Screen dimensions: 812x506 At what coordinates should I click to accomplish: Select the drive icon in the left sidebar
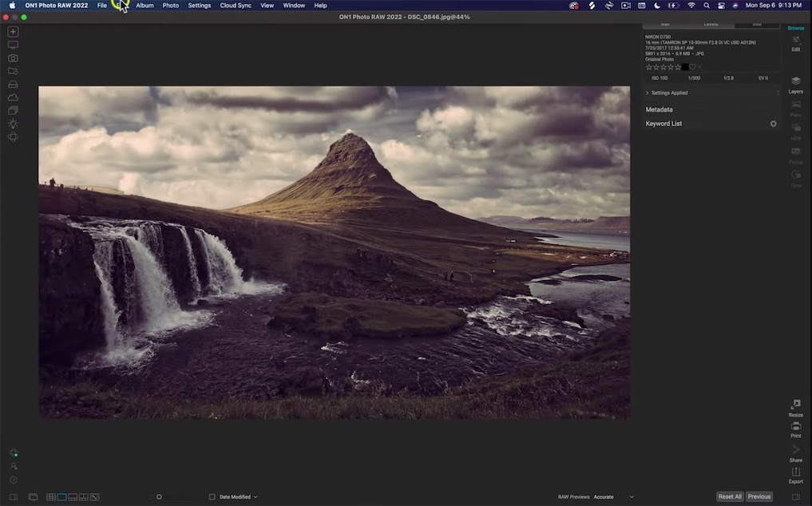pyautogui.click(x=13, y=84)
